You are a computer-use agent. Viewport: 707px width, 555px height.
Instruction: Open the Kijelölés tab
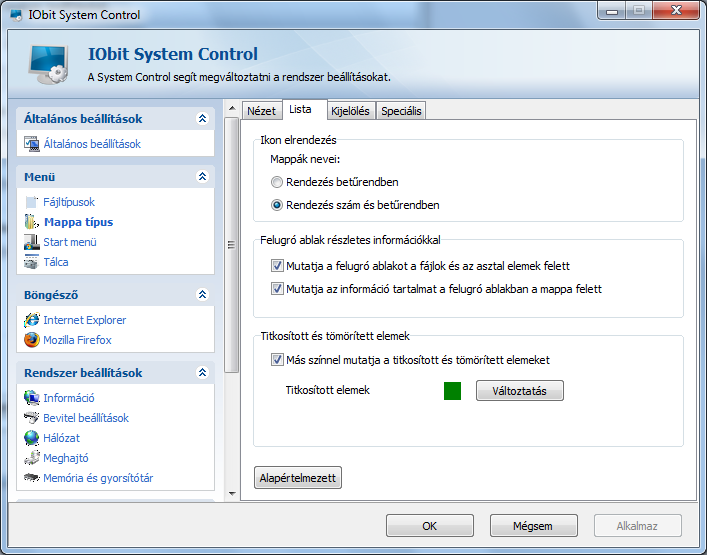pos(350,111)
